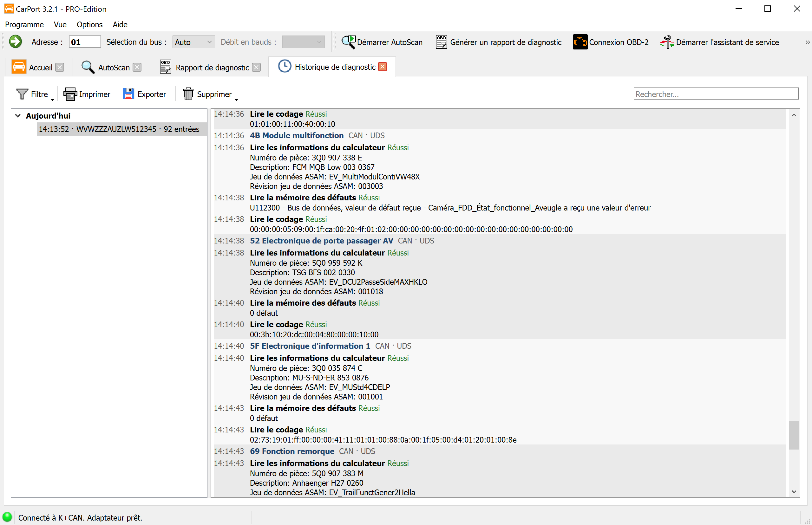Close the Historique de diagnostic tab

383,67
